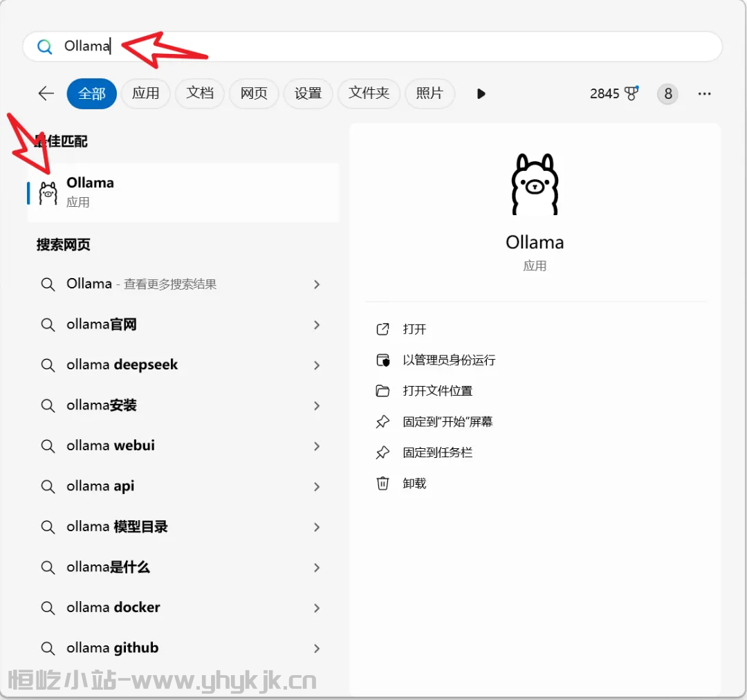Open the Ollama app best match result
The height and width of the screenshot is (700, 747).
coord(183,192)
